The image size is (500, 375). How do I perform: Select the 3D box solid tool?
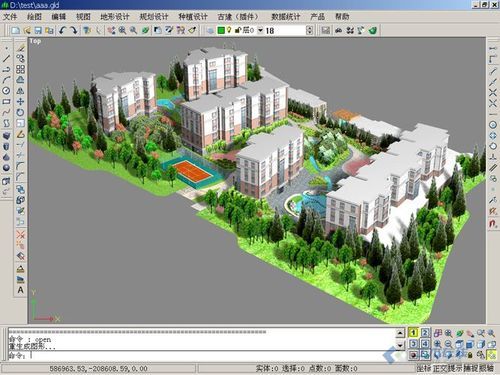(6, 136)
